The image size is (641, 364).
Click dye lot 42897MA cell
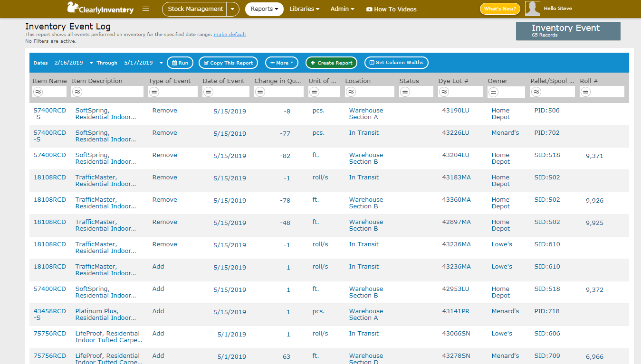(457, 222)
